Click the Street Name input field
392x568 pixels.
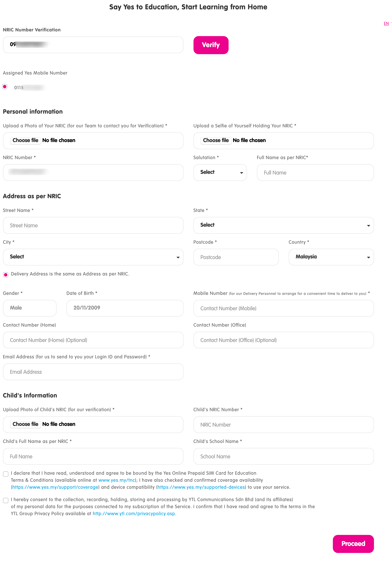93,225
